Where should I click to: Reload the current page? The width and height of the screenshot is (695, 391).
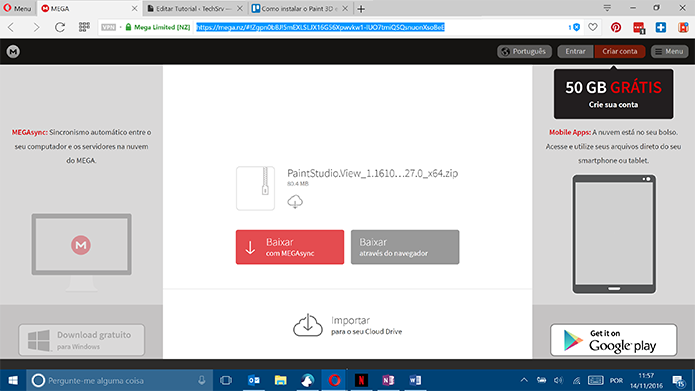click(x=60, y=27)
